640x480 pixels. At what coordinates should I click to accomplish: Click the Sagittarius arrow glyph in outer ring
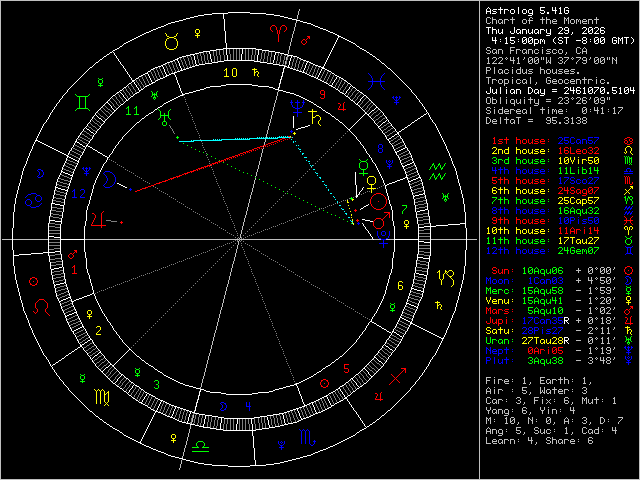[398, 376]
